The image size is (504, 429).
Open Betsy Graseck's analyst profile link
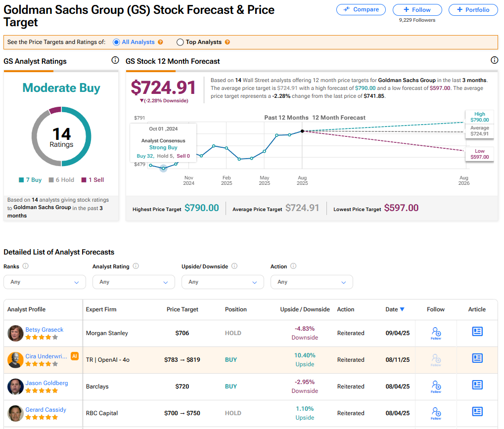tap(45, 330)
